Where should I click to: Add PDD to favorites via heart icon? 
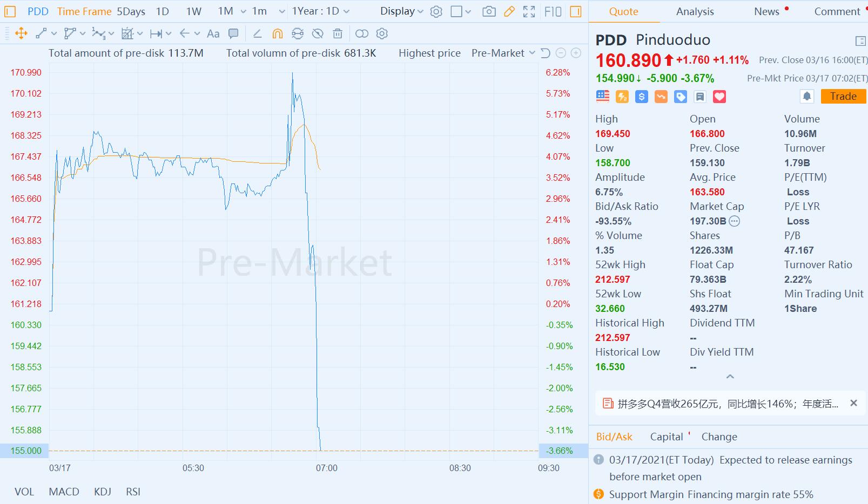(720, 97)
